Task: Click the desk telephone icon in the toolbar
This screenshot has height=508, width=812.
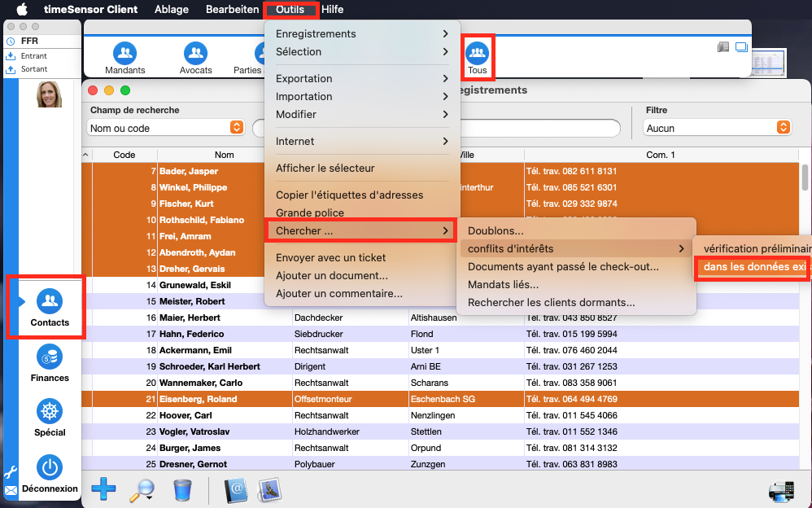Action: point(723,47)
